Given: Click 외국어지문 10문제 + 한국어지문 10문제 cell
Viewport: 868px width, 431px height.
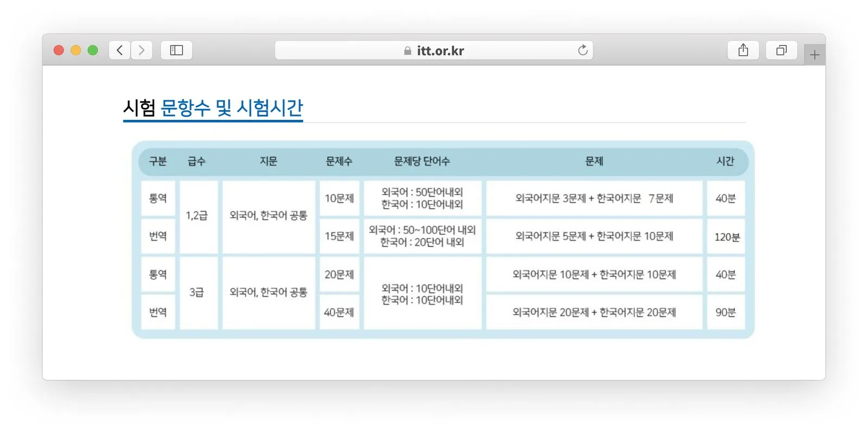Looking at the screenshot, I should point(594,274).
